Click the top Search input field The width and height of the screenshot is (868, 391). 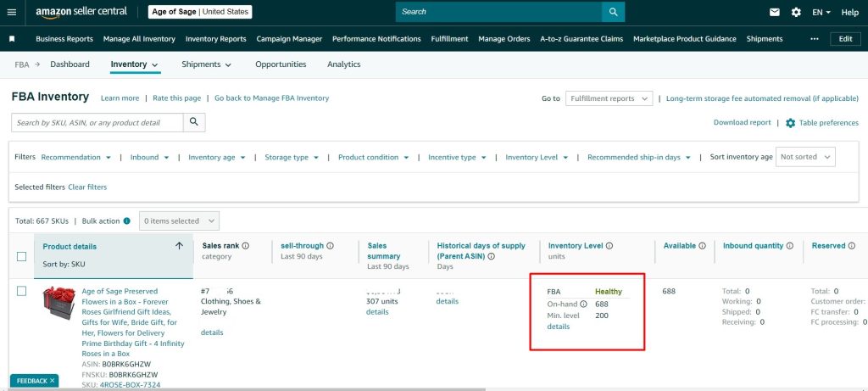(x=498, y=12)
